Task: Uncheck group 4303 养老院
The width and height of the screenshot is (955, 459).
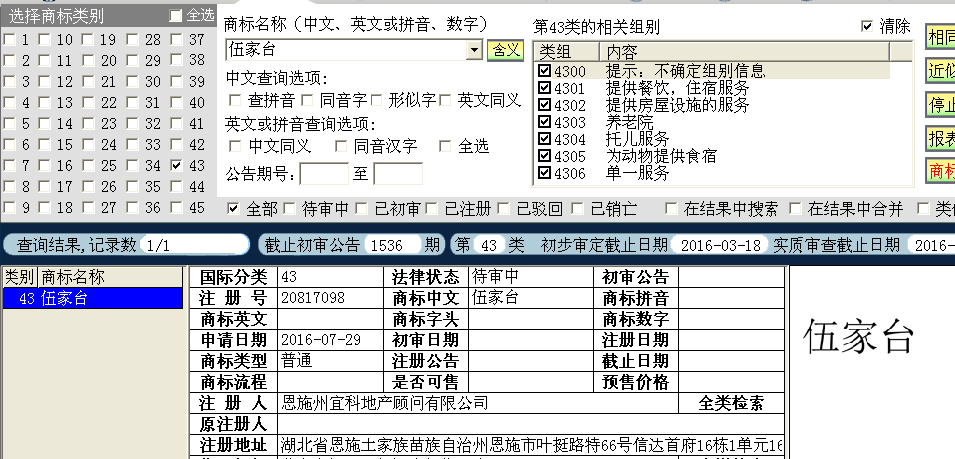Action: click(544, 122)
